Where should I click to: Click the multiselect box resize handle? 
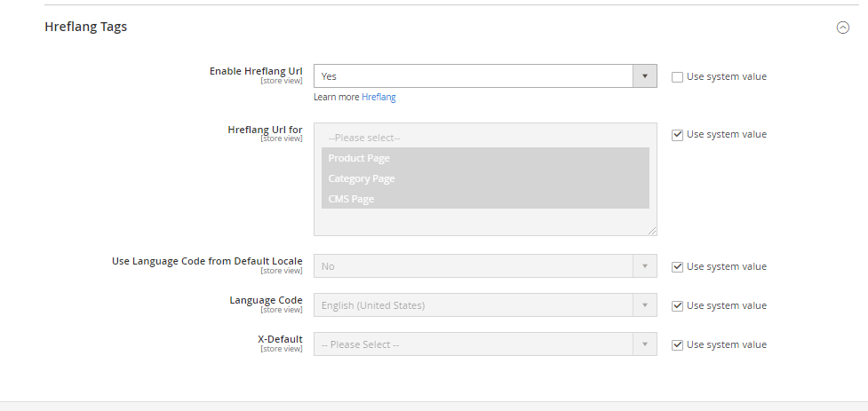click(652, 231)
